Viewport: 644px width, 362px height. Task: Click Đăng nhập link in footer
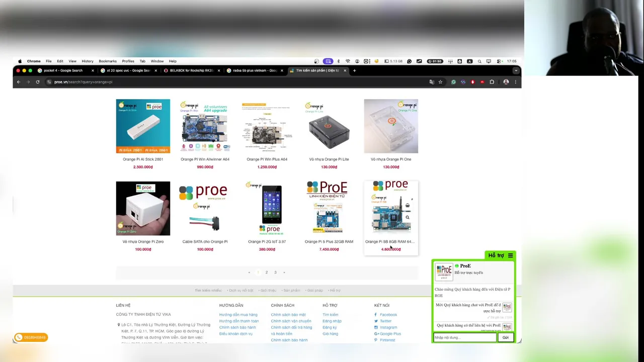tap(332, 321)
